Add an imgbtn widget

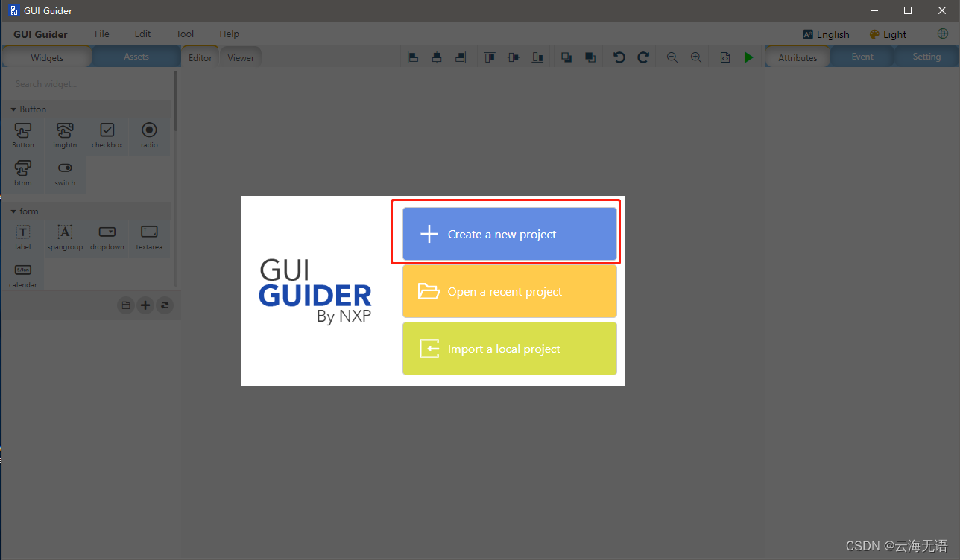[x=65, y=136]
